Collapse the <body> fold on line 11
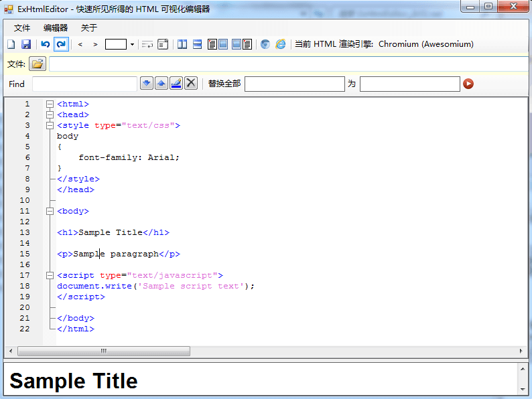This screenshot has width=532, height=399. 50,211
